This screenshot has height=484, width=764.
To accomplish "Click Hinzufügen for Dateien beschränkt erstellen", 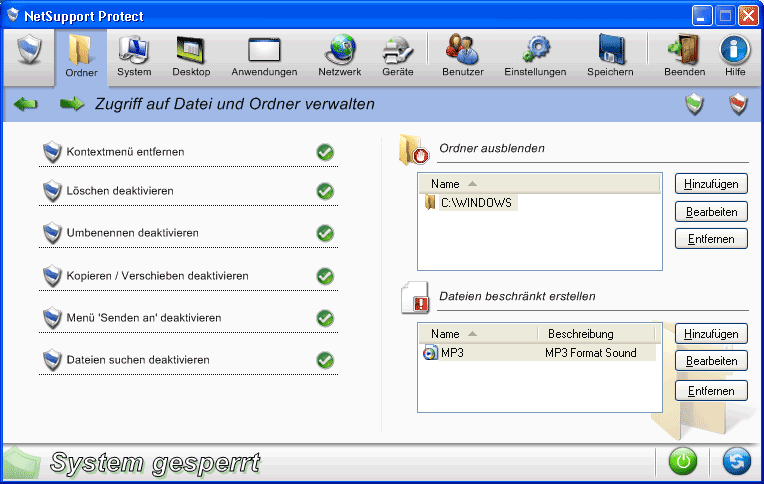I will point(711,334).
